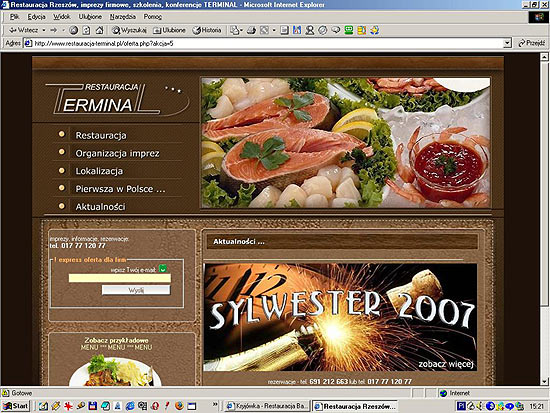Open the Restauracja site menu link
The width and height of the screenshot is (550, 413).
pyautogui.click(x=101, y=135)
